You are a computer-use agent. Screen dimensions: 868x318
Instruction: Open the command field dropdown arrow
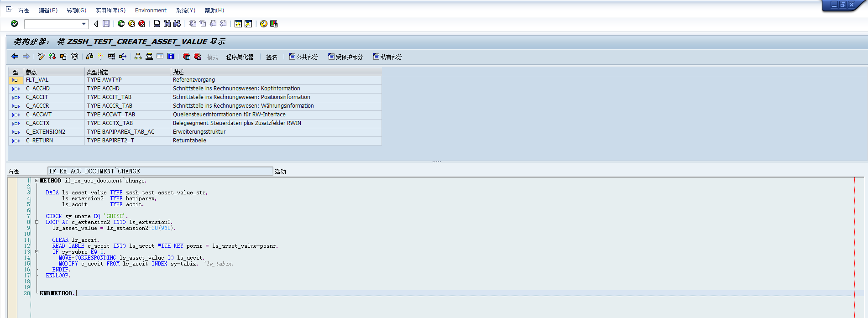[84, 24]
